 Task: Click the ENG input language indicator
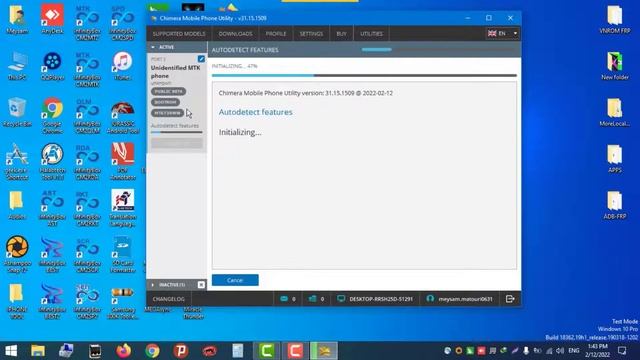[x=574, y=351]
